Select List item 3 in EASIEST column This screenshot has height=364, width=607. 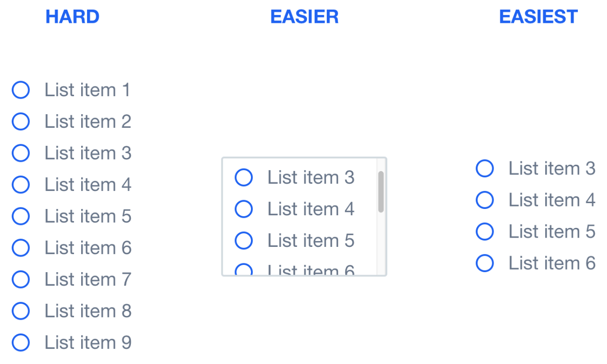pos(485,169)
